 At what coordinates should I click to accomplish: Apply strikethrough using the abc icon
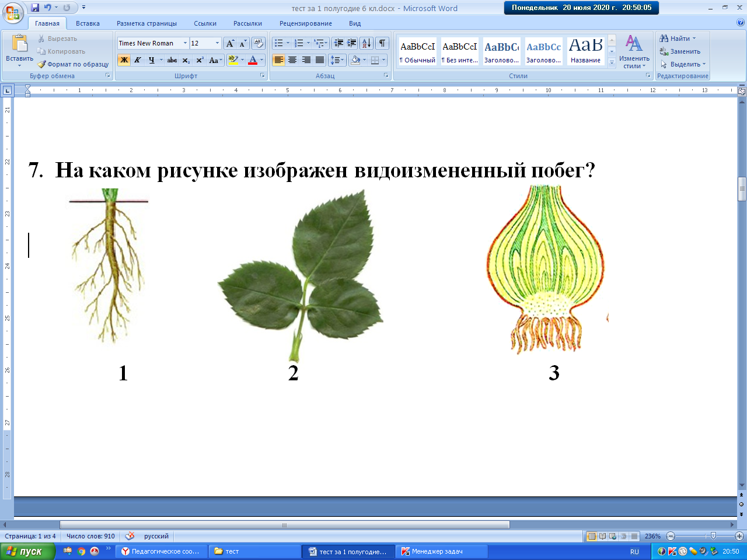pos(172,60)
